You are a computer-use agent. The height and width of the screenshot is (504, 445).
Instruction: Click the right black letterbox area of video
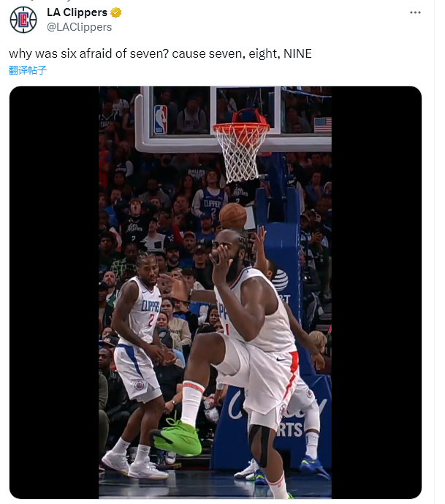click(x=376, y=292)
